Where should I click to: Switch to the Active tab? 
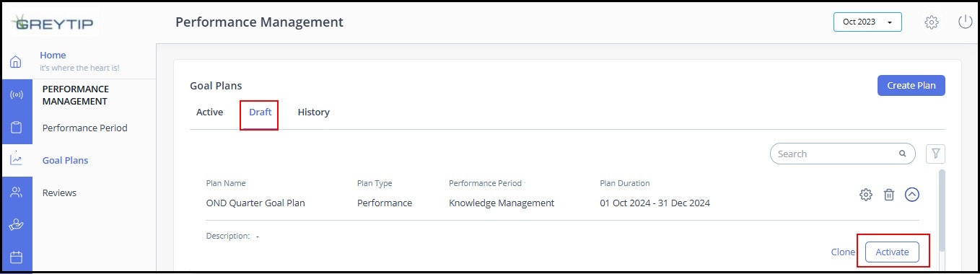coord(209,112)
